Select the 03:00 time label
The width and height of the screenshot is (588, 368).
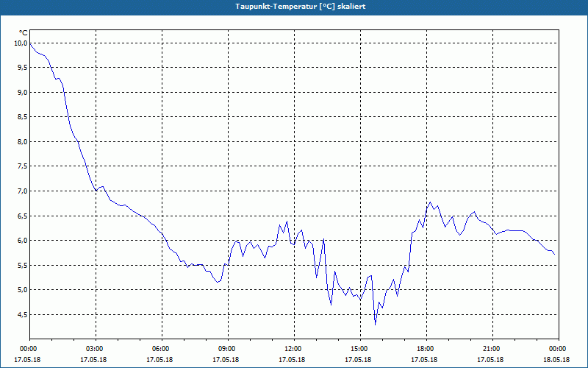point(96,349)
